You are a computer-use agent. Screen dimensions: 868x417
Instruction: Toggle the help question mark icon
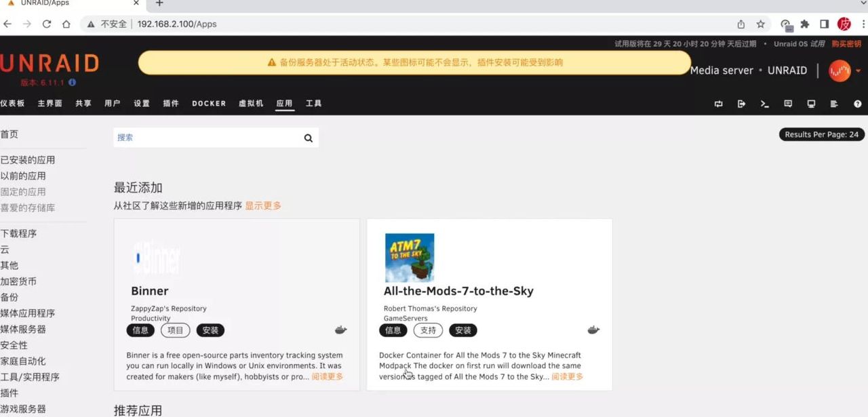tap(858, 104)
